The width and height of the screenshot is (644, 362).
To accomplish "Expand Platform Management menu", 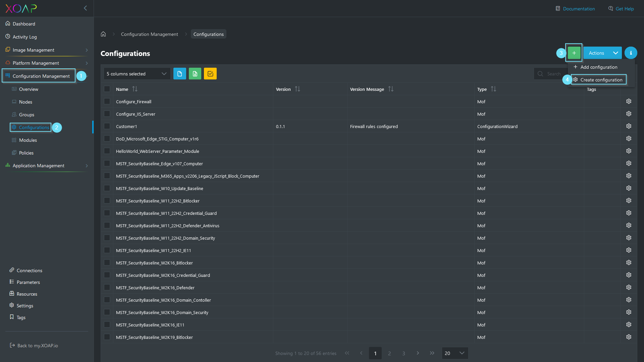I will click(x=47, y=63).
